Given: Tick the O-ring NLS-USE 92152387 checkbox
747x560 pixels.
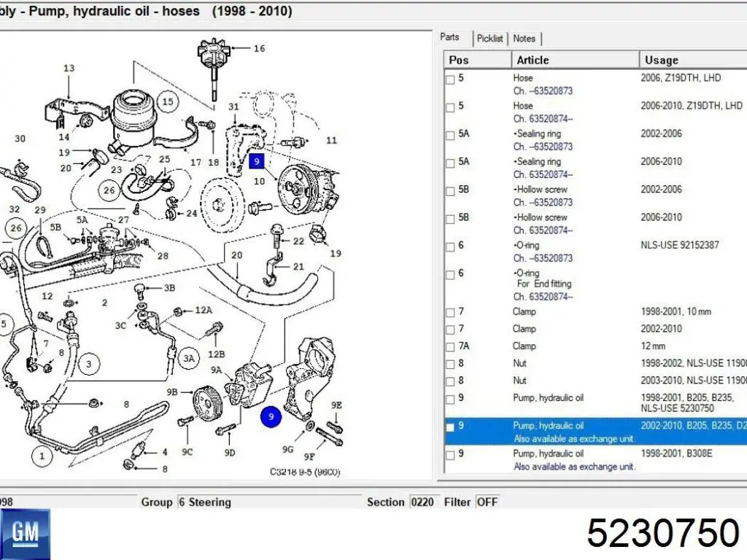Looking at the screenshot, I should tap(450, 246).
